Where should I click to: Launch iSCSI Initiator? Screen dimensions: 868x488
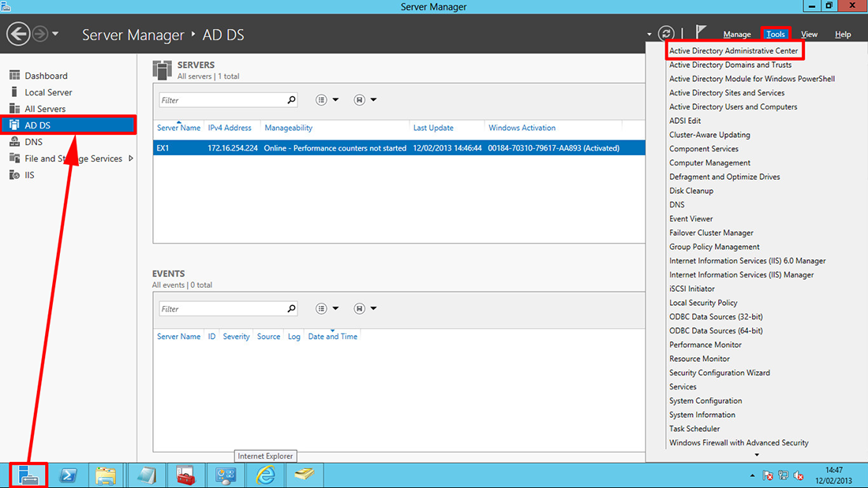coord(691,289)
